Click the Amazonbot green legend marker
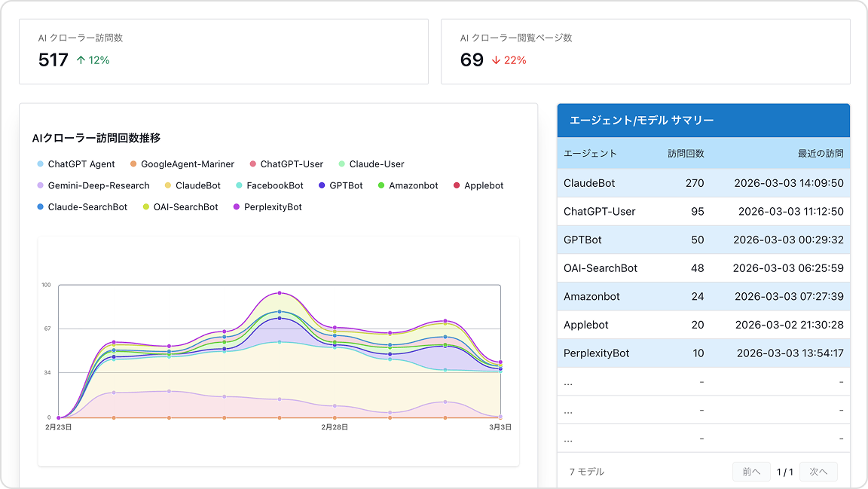The height and width of the screenshot is (489, 868). pyautogui.click(x=381, y=185)
